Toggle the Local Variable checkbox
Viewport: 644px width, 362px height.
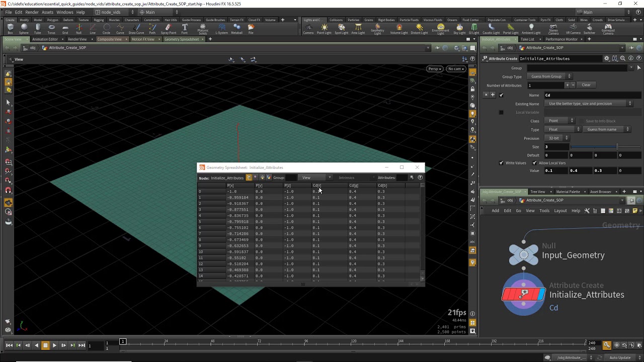tap(501, 112)
